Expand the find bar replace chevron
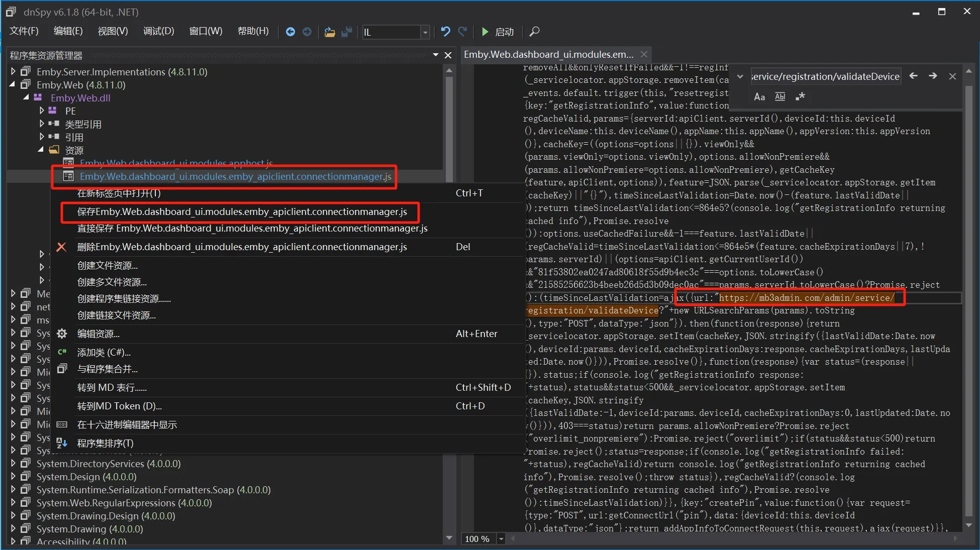The width and height of the screenshot is (980, 550). (x=740, y=76)
